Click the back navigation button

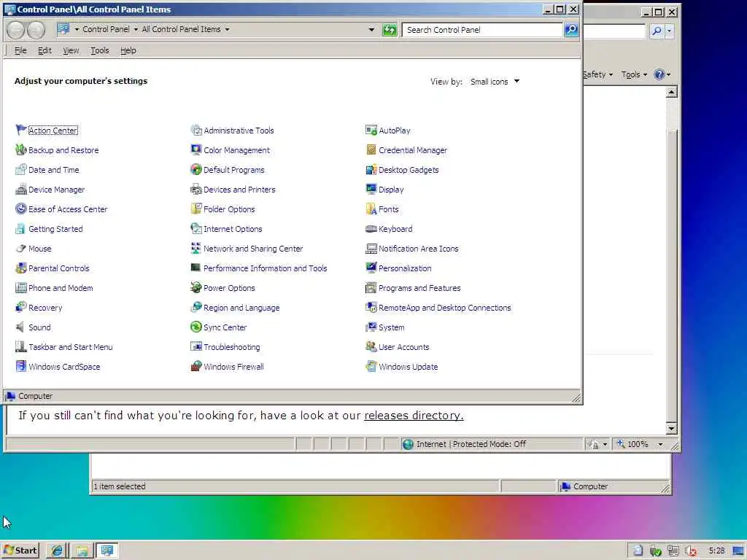15,30
